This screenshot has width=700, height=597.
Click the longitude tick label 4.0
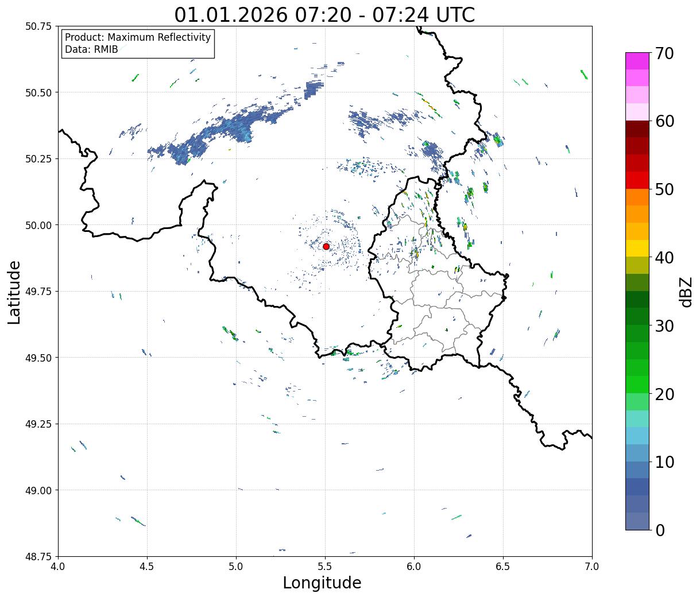point(58,567)
